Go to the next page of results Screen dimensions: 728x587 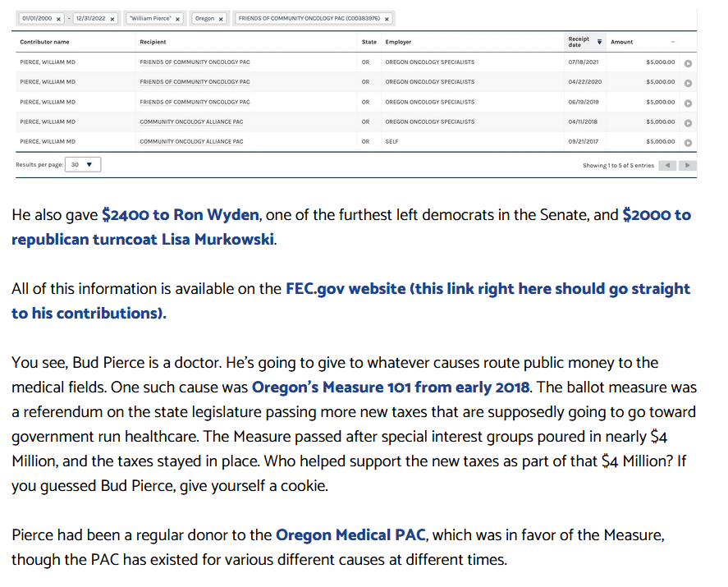coord(688,165)
